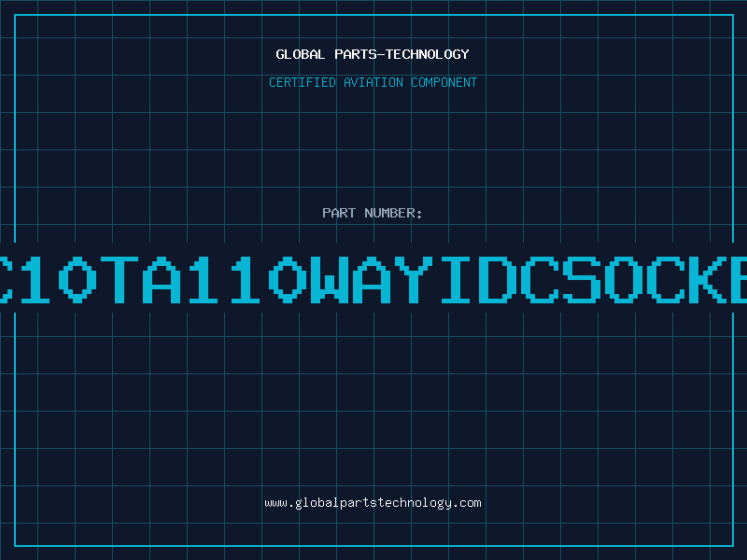This screenshot has width=747, height=560.
Task: Click the 'CERTIFIED AVIATION COMPONENT' subtitle
Action: pos(373,82)
